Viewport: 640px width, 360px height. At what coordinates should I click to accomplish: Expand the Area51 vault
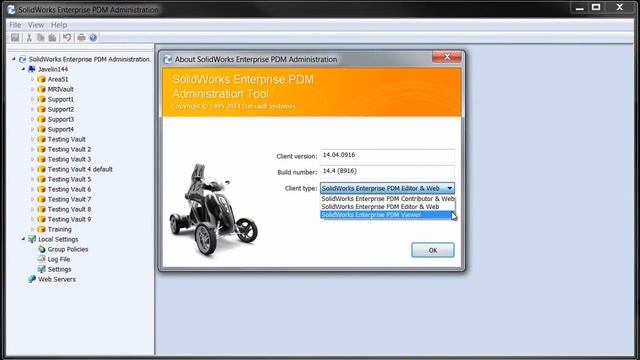pyautogui.click(x=33, y=79)
